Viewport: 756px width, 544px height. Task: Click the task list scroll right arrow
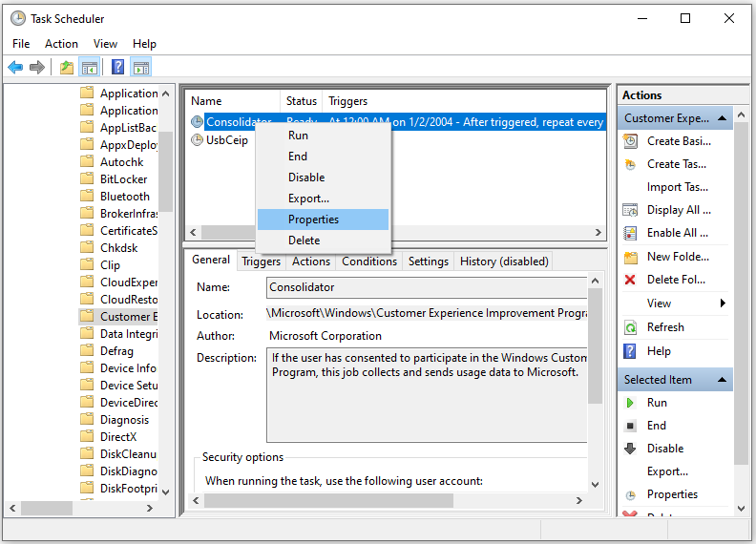coord(598,233)
